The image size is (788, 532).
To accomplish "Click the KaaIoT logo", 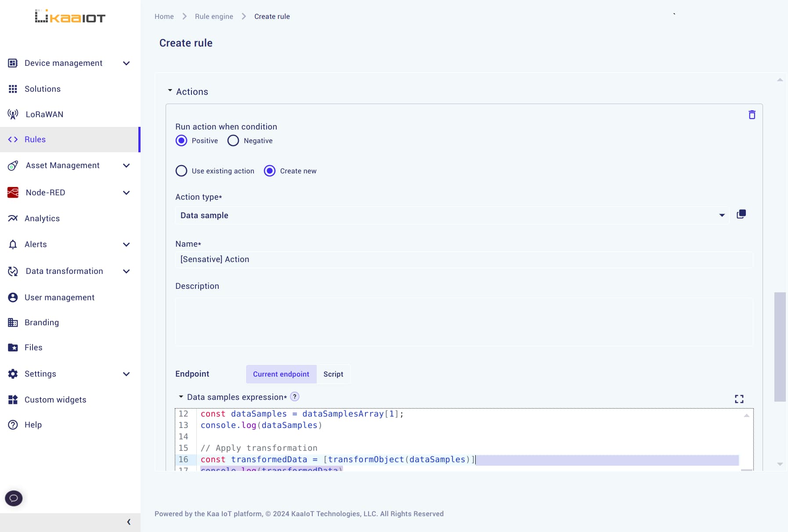I will pos(70,17).
